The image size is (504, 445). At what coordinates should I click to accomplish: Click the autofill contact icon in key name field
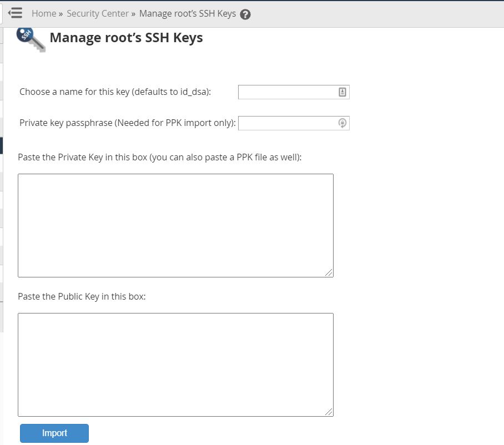pyautogui.click(x=342, y=92)
